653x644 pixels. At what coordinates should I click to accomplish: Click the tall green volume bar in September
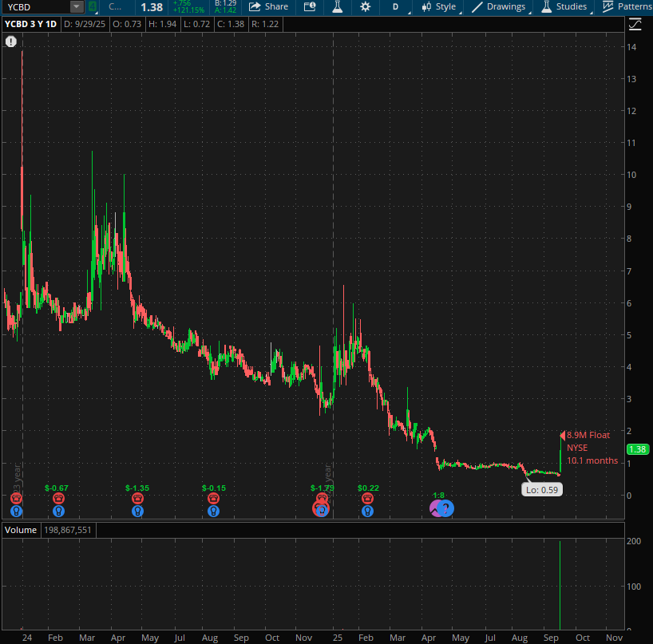point(560,585)
